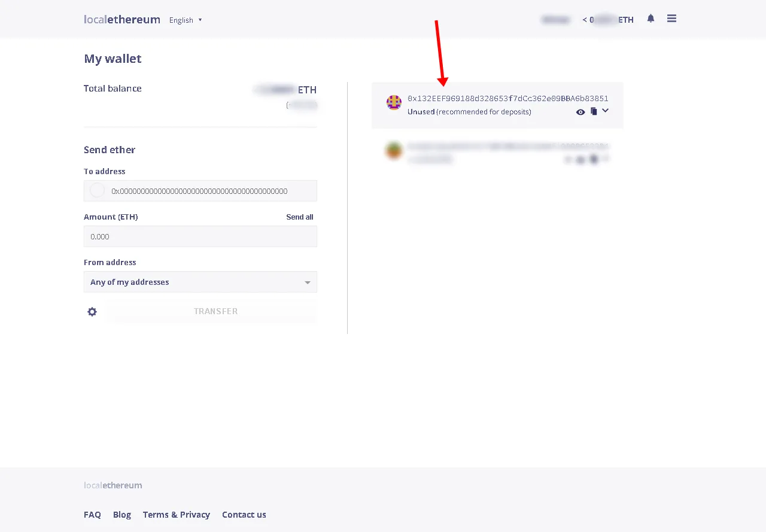Focus the To address input field

200,191
